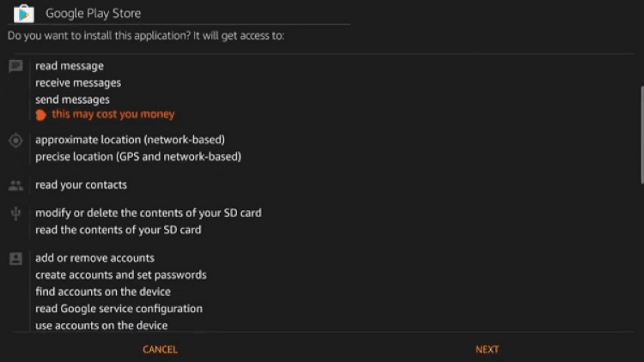
Task: Select the 'read your contacts' permission
Action: tap(81, 184)
